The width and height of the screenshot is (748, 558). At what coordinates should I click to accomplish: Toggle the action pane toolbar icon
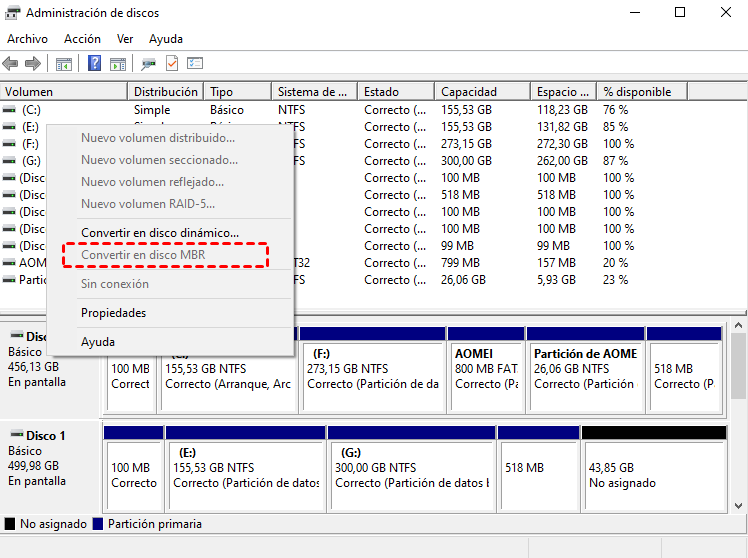117,64
